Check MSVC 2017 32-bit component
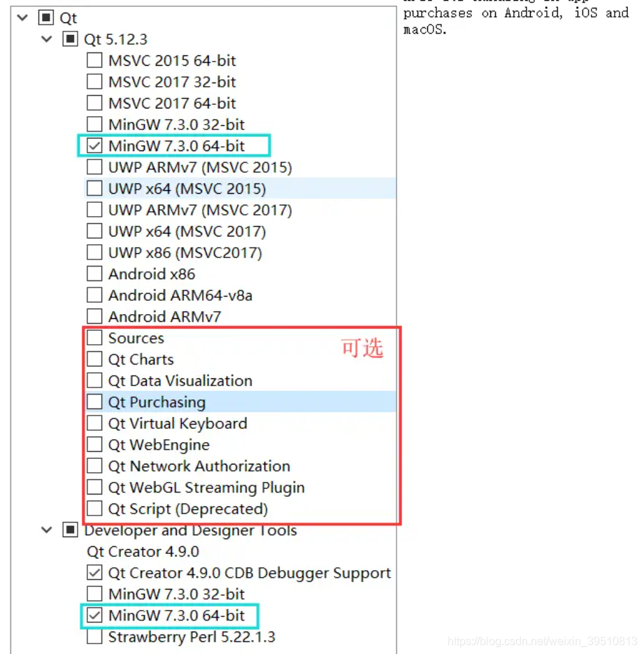This screenshot has width=644, height=654. (x=94, y=81)
